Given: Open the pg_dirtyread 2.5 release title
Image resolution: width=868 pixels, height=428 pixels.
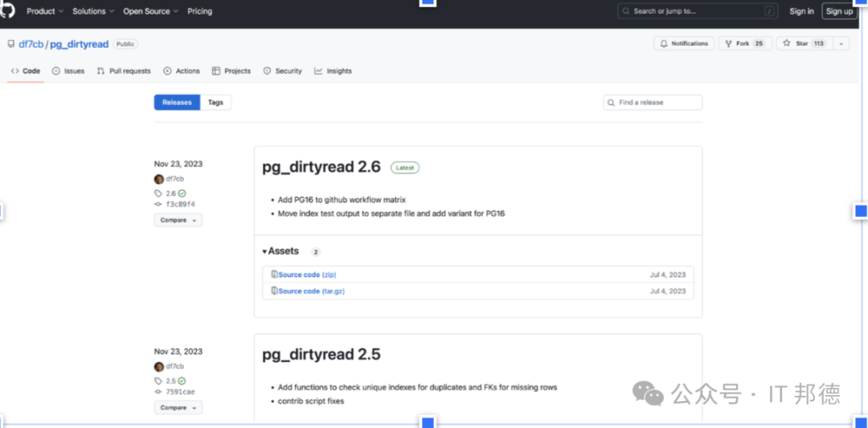Looking at the screenshot, I should [321, 354].
